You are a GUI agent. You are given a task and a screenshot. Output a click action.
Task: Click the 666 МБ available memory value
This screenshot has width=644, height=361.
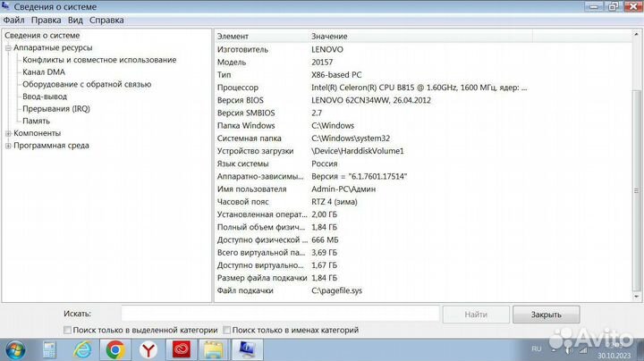pyautogui.click(x=325, y=240)
